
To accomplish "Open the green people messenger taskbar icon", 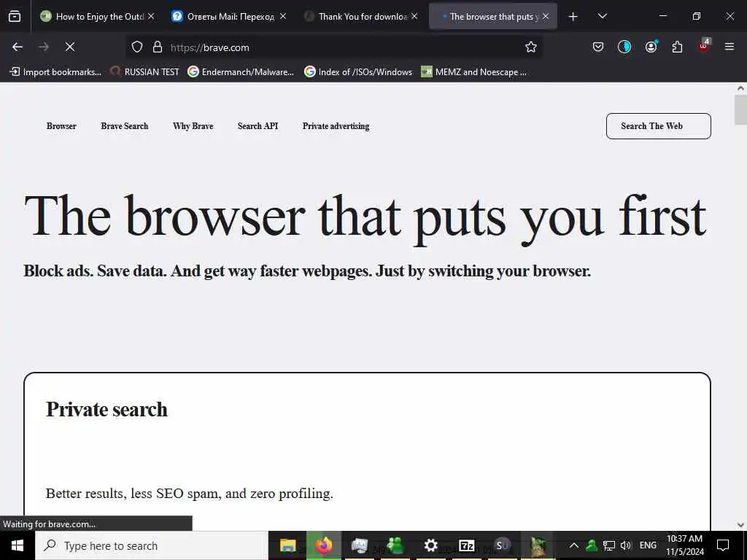I will (x=395, y=545).
